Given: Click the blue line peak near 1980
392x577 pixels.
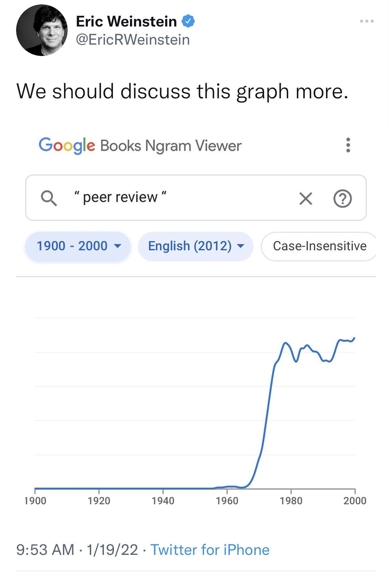Looking at the screenshot, I should coord(285,343).
